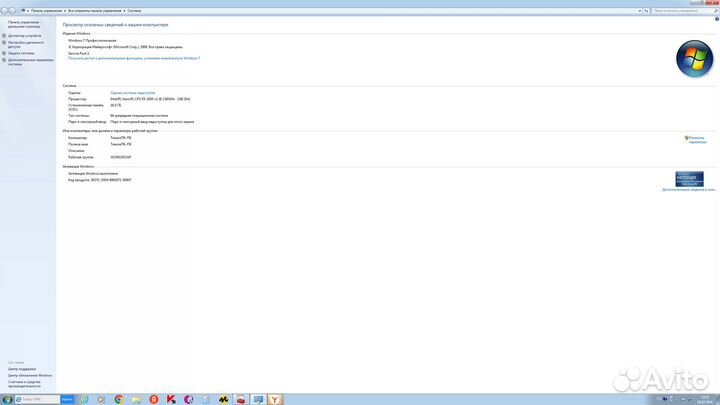Launch Google Chrome from the taskbar
720x405 pixels.
tap(119, 399)
